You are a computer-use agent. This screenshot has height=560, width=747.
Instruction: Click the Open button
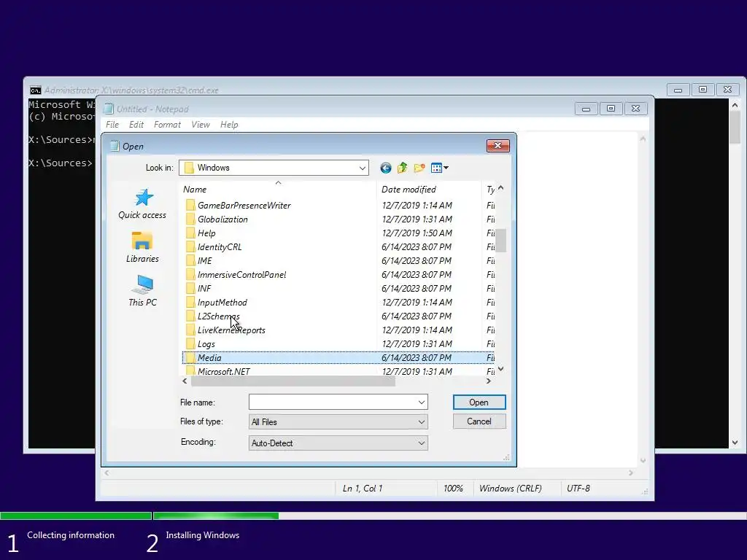(479, 402)
